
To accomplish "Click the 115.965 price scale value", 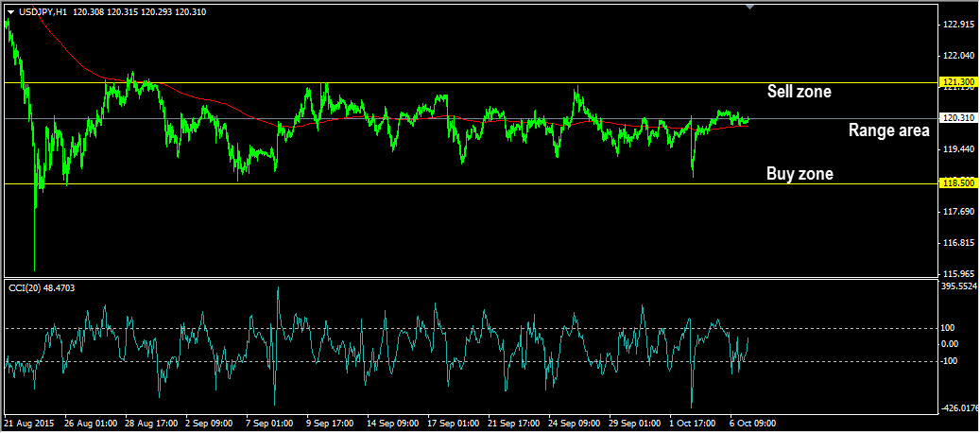I will point(958,273).
